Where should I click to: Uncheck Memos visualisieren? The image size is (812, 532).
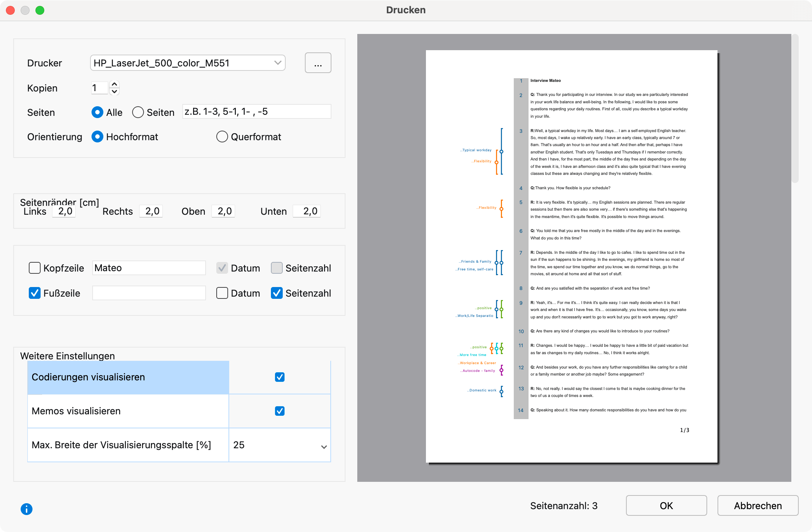point(280,411)
